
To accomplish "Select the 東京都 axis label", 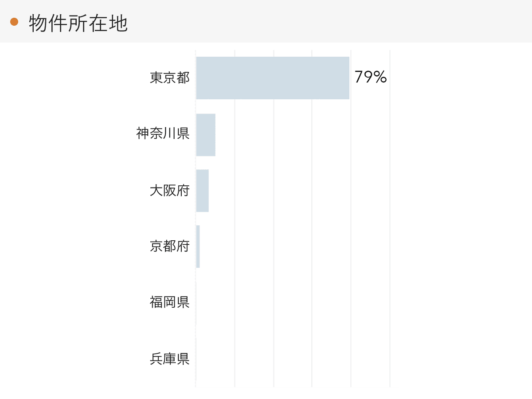I will pyautogui.click(x=169, y=78).
